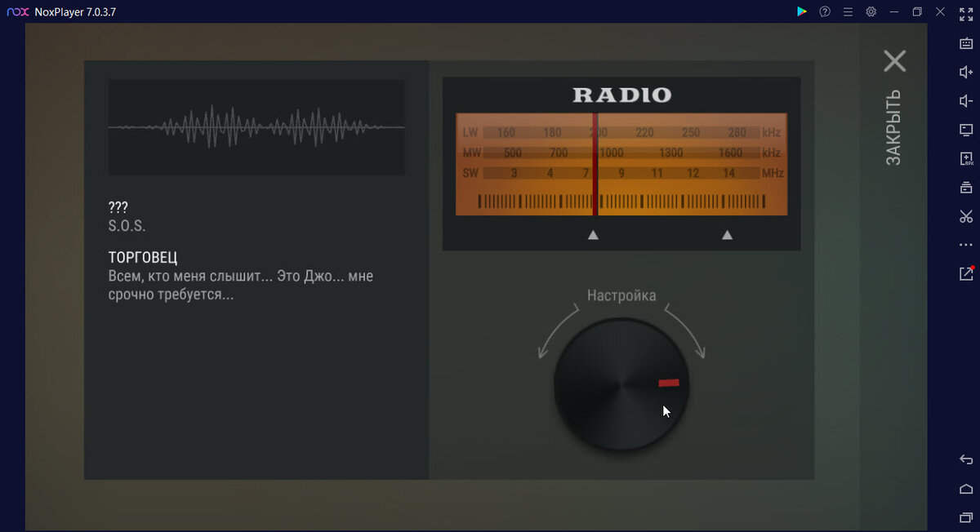Image resolution: width=980 pixels, height=532 pixels.
Task: Click the 160 value on LW scale
Action: pyautogui.click(x=506, y=132)
